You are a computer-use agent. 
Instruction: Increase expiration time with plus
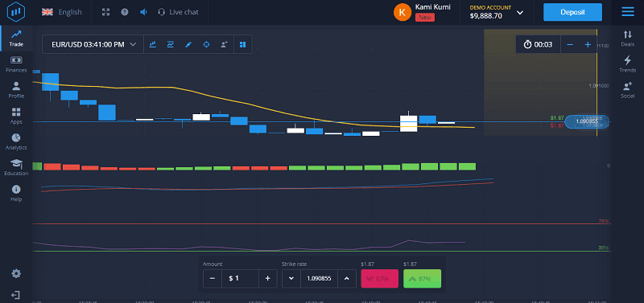(588, 45)
